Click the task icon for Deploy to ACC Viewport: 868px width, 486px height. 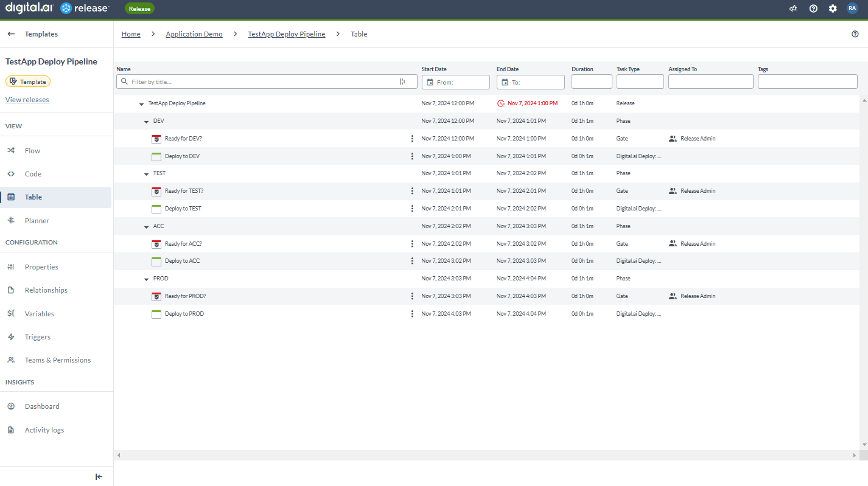tap(156, 261)
